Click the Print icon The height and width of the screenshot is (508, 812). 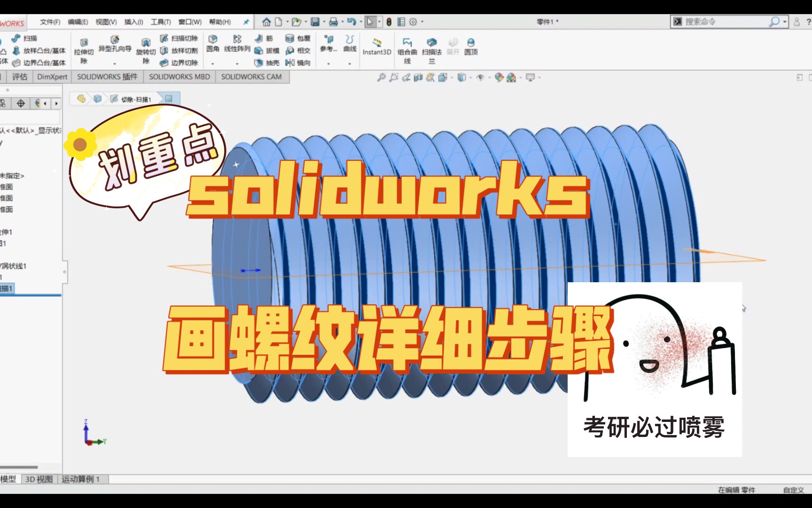pos(333,22)
